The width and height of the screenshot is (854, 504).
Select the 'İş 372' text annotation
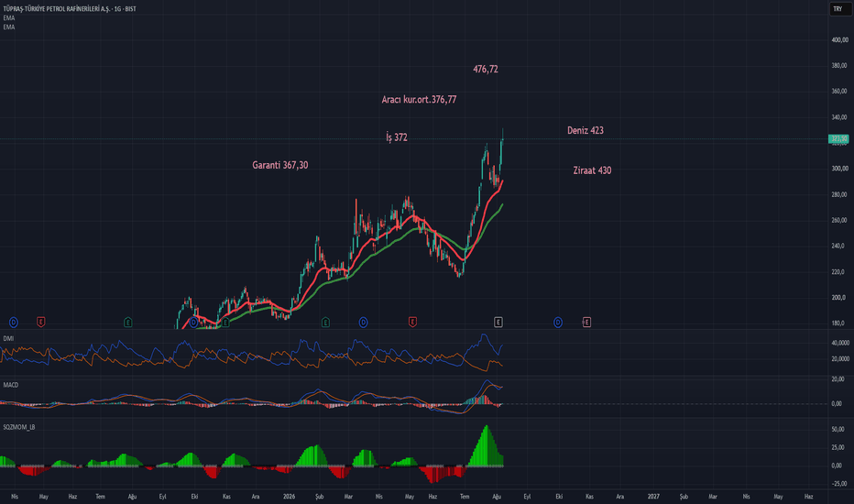point(397,137)
